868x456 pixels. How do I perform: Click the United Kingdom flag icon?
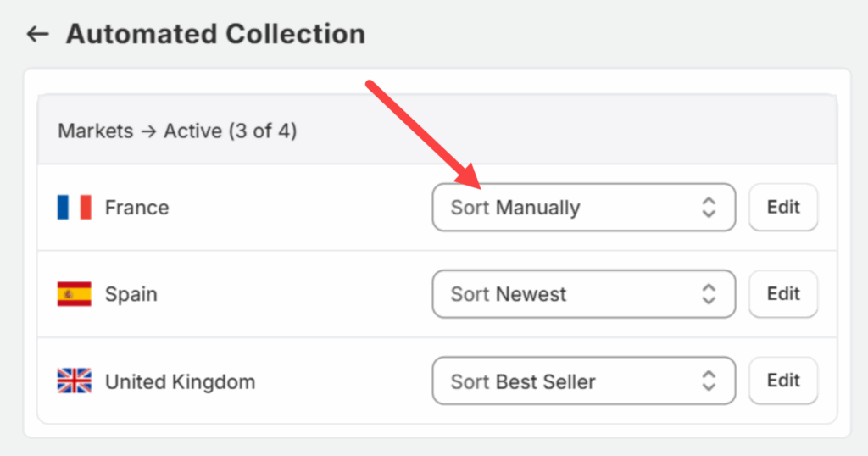click(74, 381)
